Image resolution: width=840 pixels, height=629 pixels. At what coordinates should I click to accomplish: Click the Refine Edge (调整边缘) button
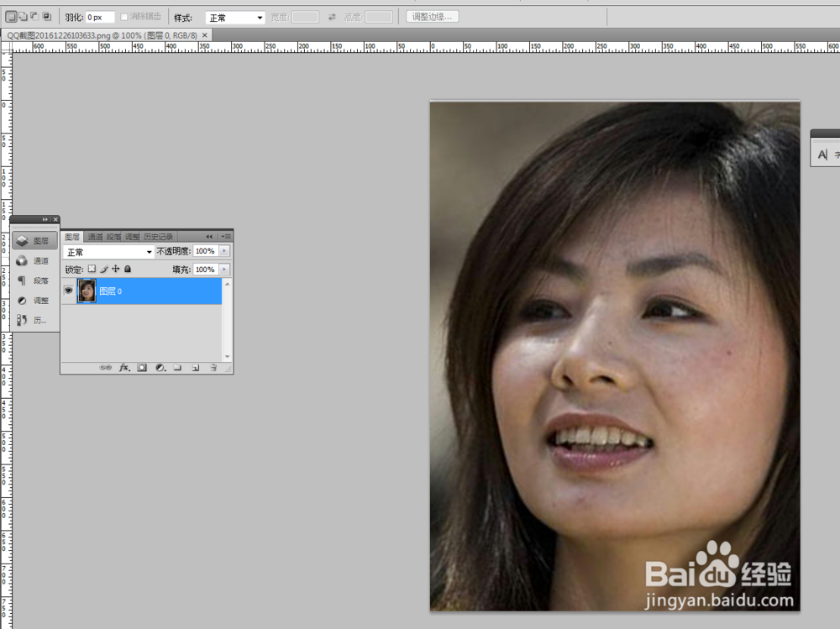pos(432,17)
